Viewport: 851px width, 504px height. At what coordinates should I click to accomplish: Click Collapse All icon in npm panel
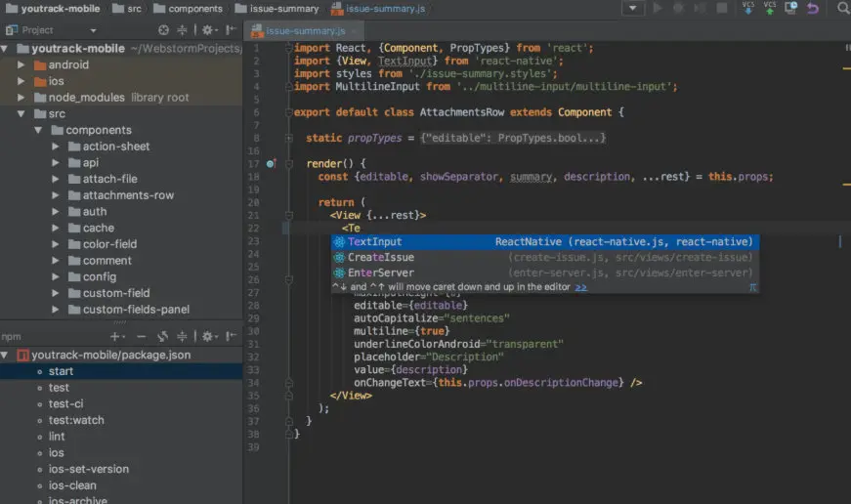[182, 337]
